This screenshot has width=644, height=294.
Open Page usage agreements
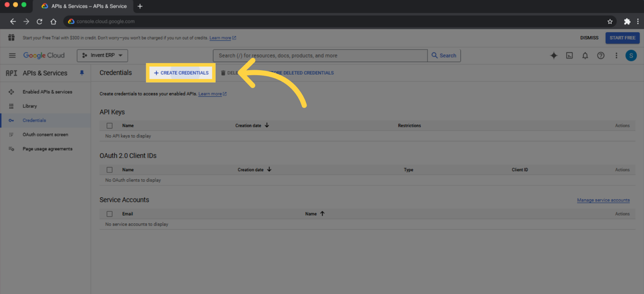click(x=47, y=149)
